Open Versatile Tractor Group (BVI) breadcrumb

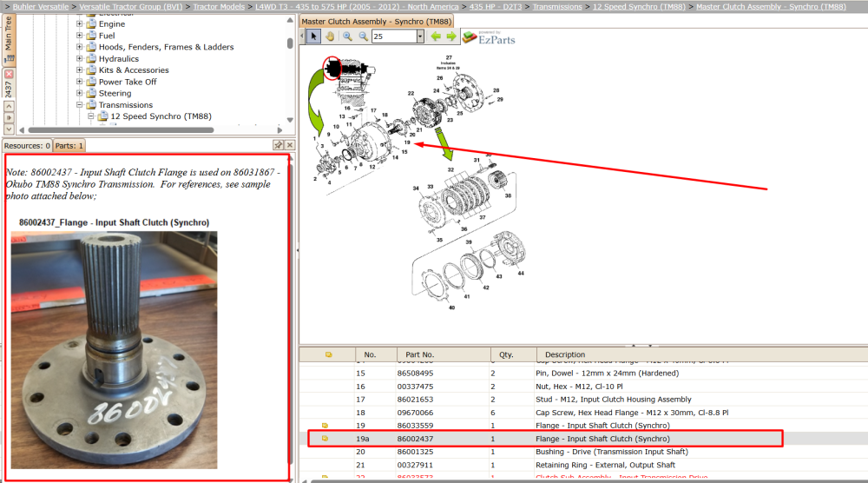pyautogui.click(x=131, y=7)
